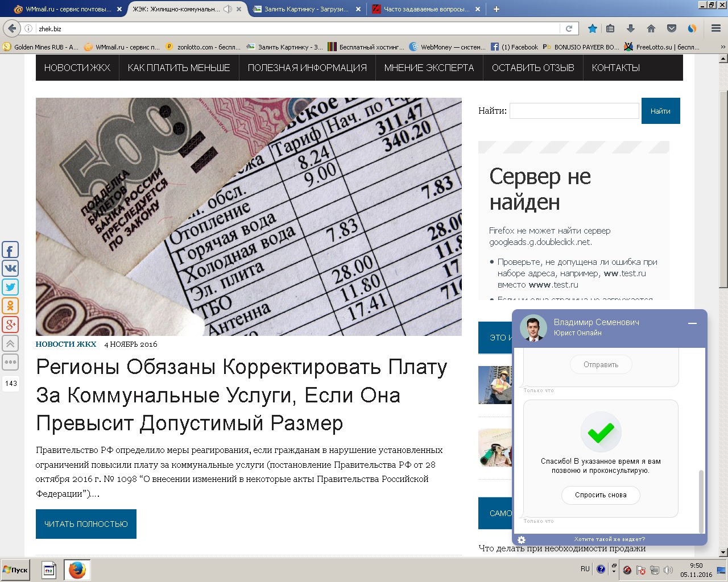Click the Pocket icon in the toolbar

point(671,28)
